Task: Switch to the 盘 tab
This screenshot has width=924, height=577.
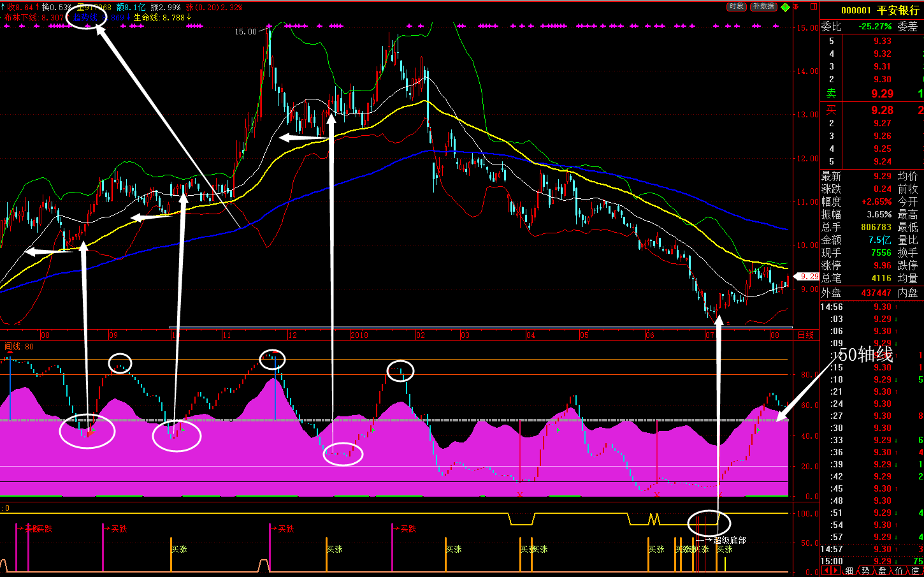Action: (882, 571)
